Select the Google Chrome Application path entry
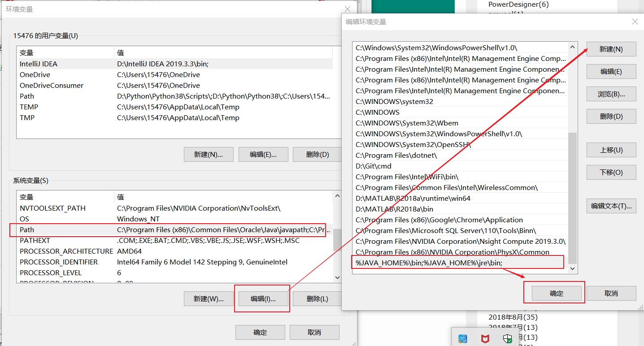This screenshot has width=644, height=346. 460,220
